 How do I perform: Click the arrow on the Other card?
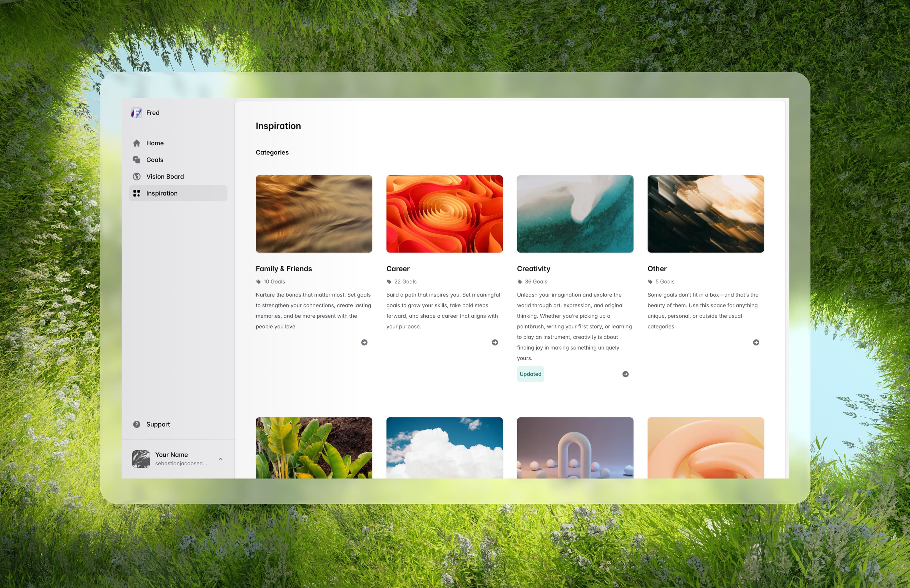click(756, 342)
